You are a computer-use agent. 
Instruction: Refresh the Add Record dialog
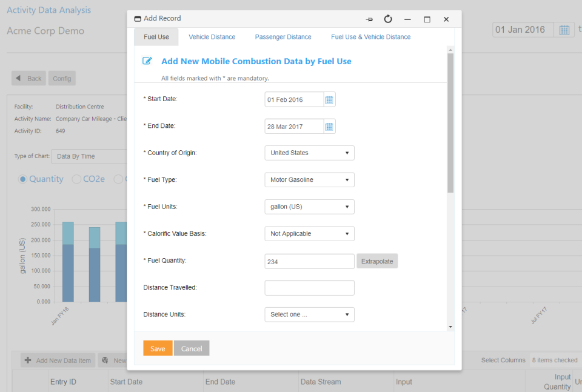click(387, 18)
